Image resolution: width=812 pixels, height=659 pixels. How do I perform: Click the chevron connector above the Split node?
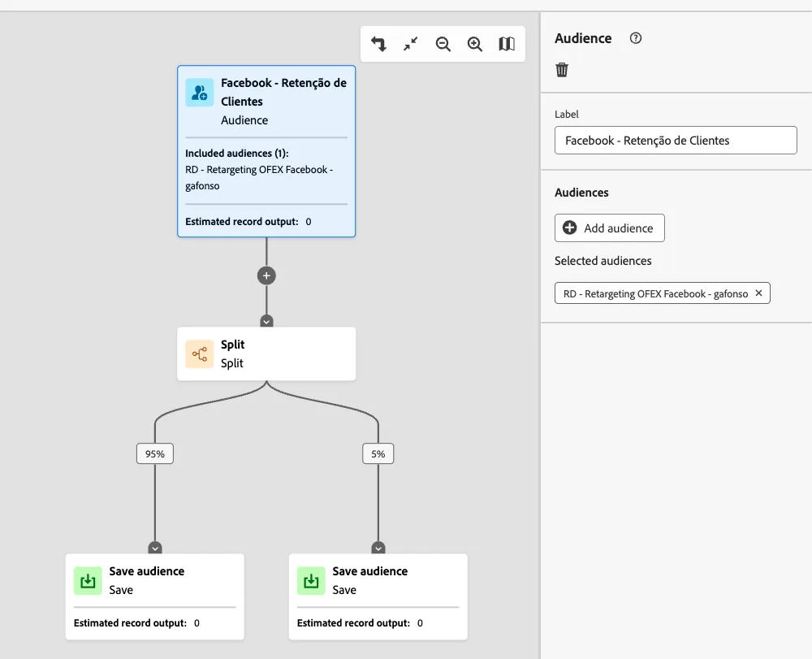(x=266, y=322)
